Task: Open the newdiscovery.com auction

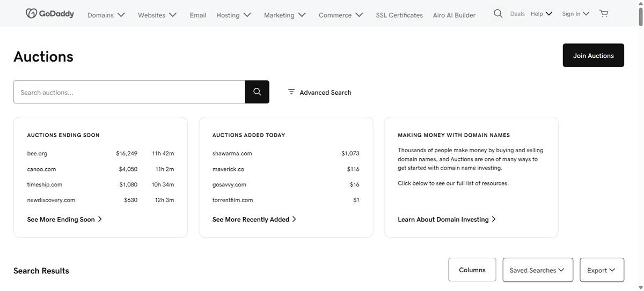Action: (x=51, y=200)
